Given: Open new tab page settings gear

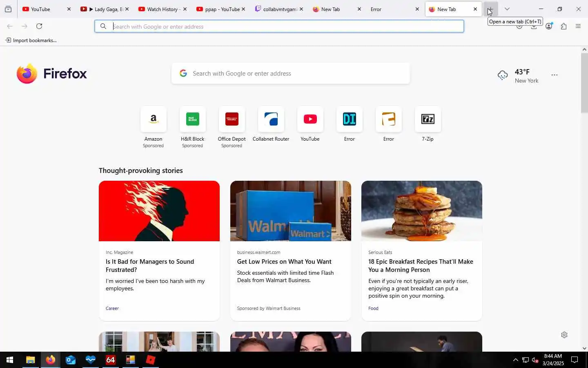Looking at the screenshot, I should pos(564,335).
